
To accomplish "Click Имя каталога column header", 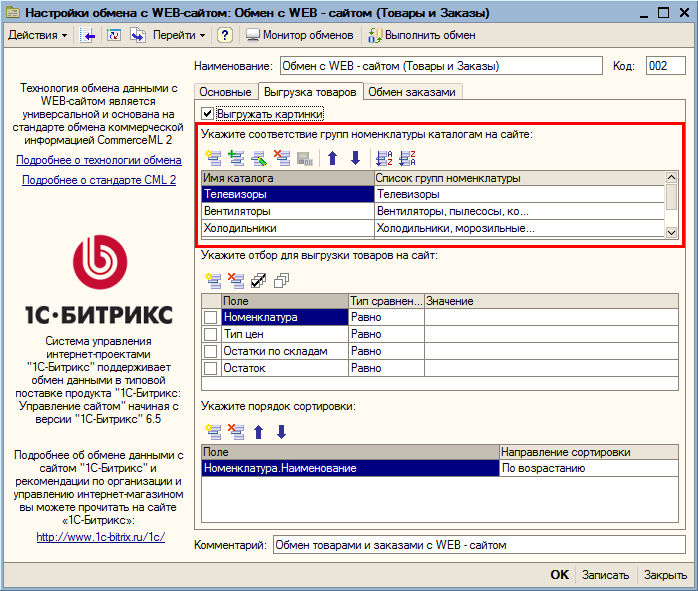I will [288, 178].
